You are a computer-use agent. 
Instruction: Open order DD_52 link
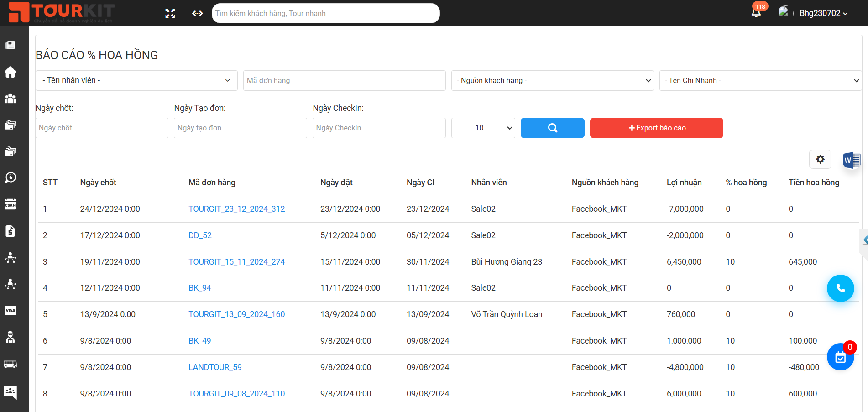click(200, 235)
